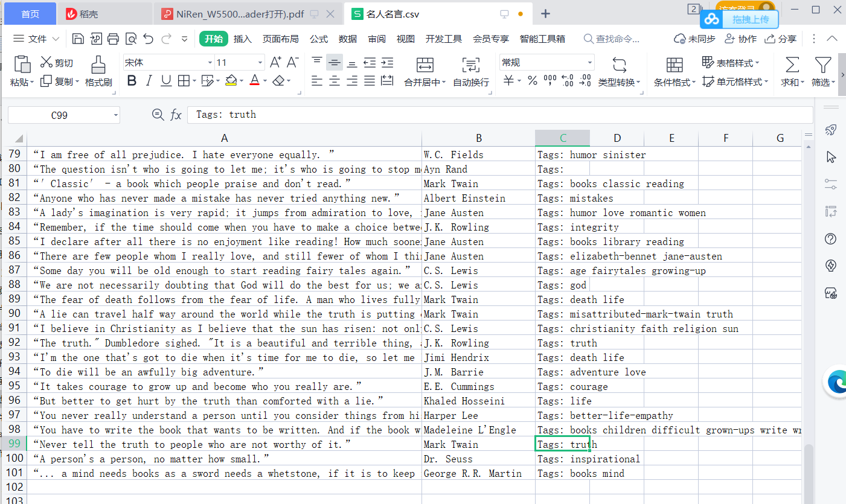Click the zoom magnifier icon beside fx
The image size is (846, 504).
point(158,115)
